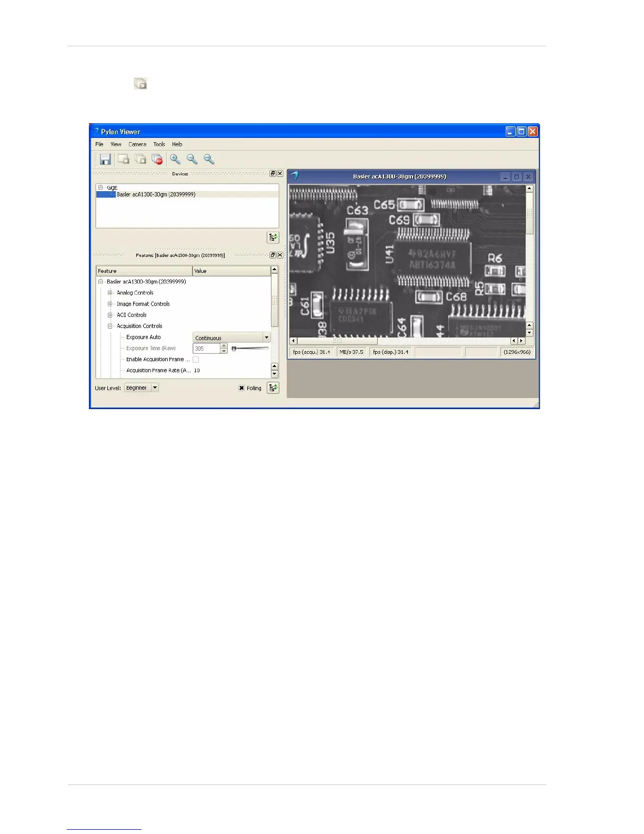Select the Exposure Auto feature row
The width and height of the screenshot is (644, 834).
(x=144, y=337)
